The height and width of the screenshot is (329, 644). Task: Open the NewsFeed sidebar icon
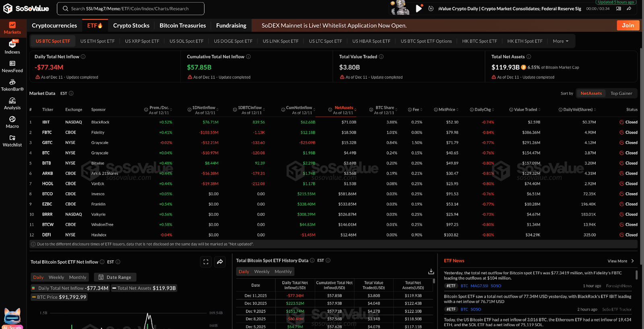(x=12, y=66)
